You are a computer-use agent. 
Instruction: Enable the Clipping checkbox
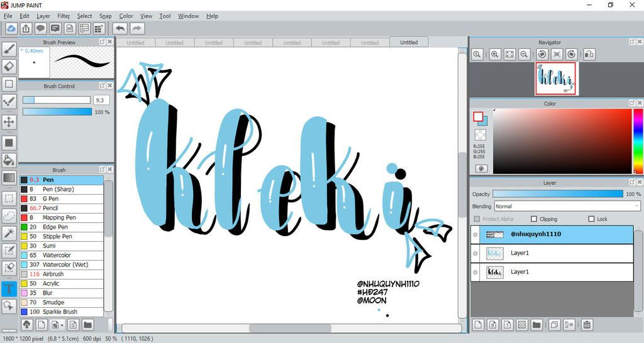coord(534,219)
